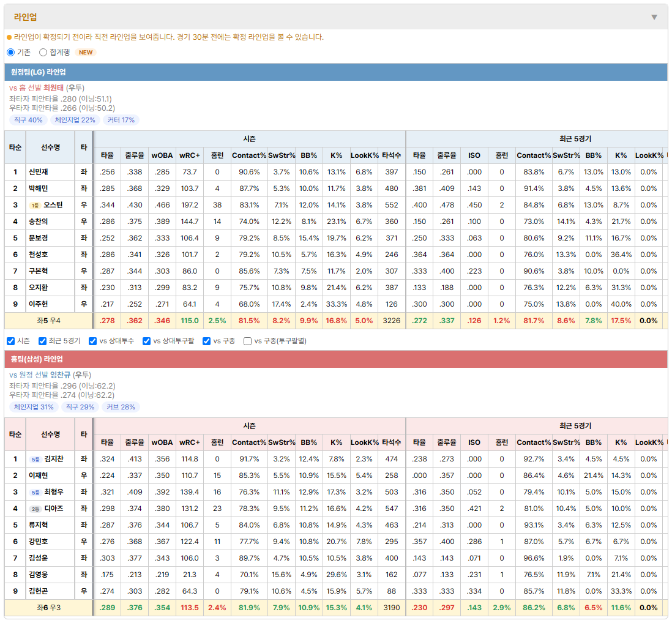
Task: Click player name 송찬의
Action: pyautogui.click(x=38, y=222)
